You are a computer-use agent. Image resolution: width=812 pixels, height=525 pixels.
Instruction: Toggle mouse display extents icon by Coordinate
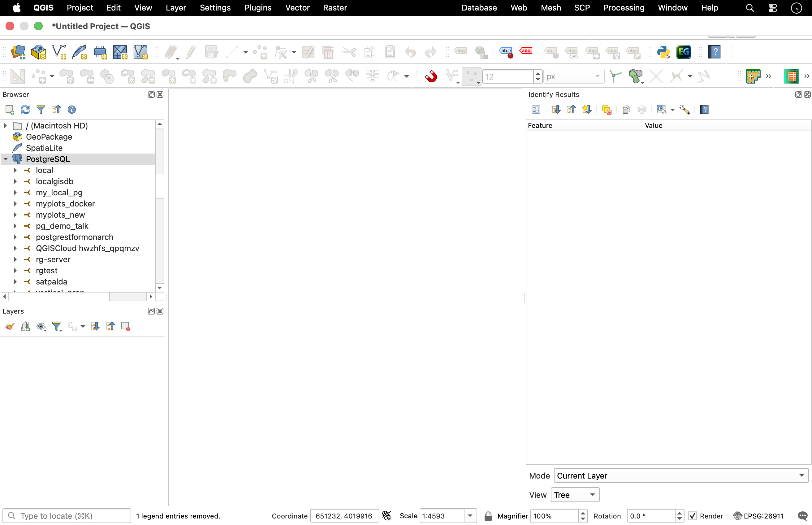(387, 515)
